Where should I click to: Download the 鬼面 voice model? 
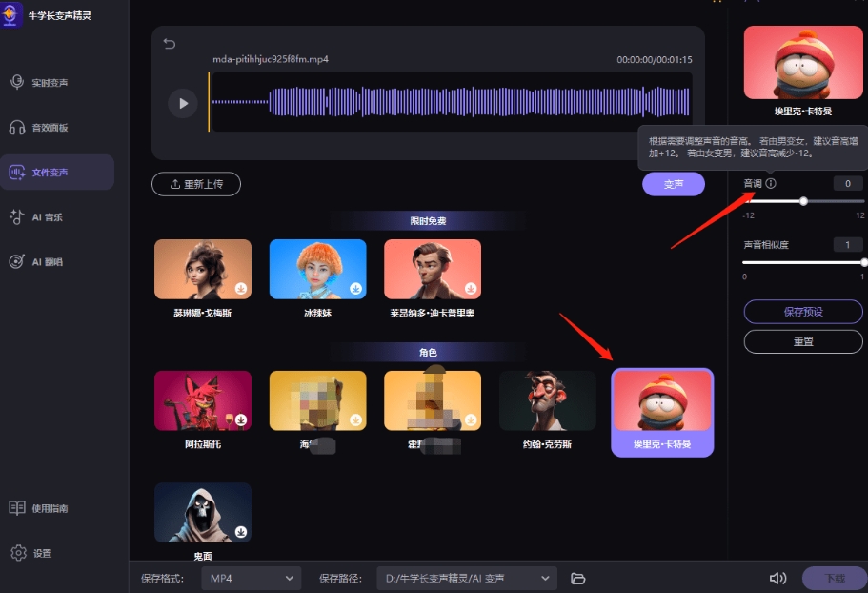241,532
